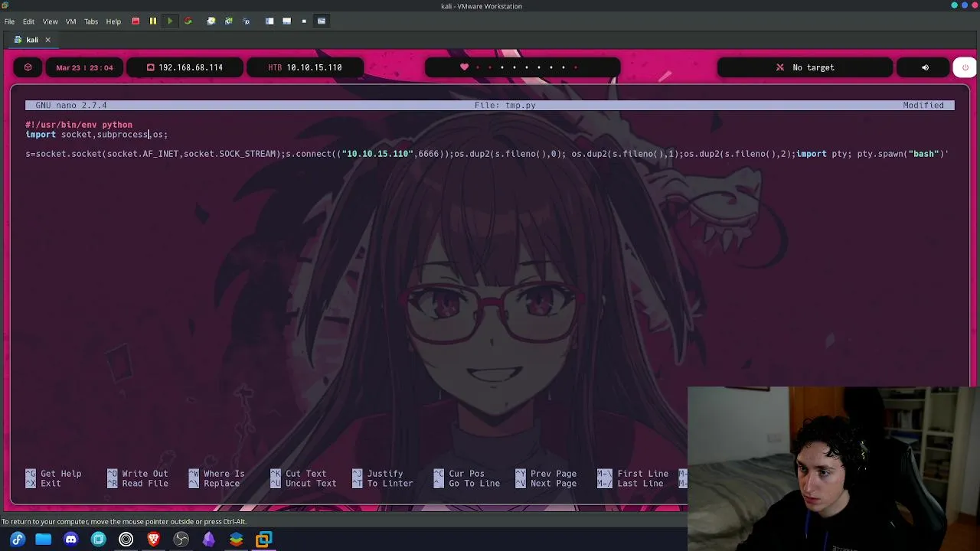Click the First Line shortcut label

click(x=643, y=474)
